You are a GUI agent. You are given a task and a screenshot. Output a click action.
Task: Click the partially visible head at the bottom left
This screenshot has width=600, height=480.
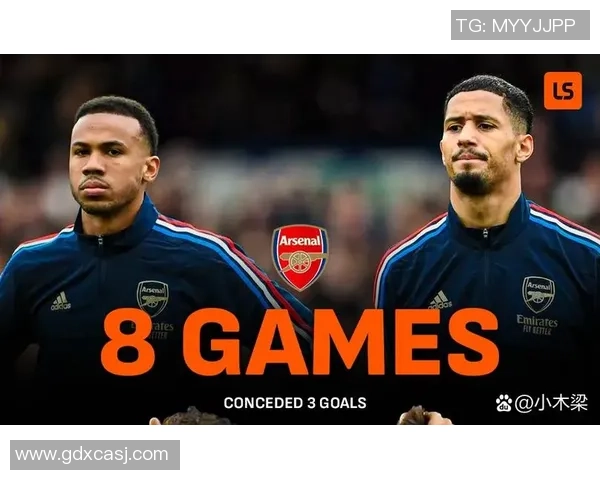pyautogui.click(x=191, y=416)
